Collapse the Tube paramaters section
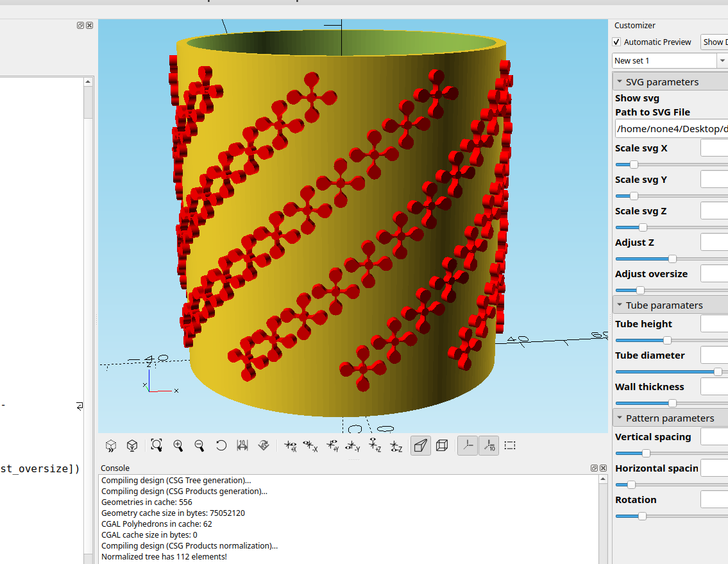The image size is (728, 564). pyautogui.click(x=620, y=305)
